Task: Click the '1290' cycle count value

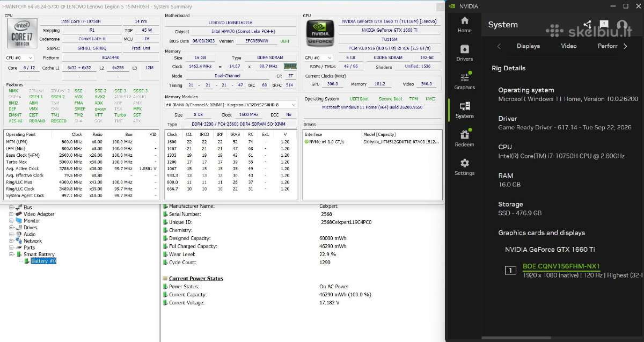Action: 325,262
